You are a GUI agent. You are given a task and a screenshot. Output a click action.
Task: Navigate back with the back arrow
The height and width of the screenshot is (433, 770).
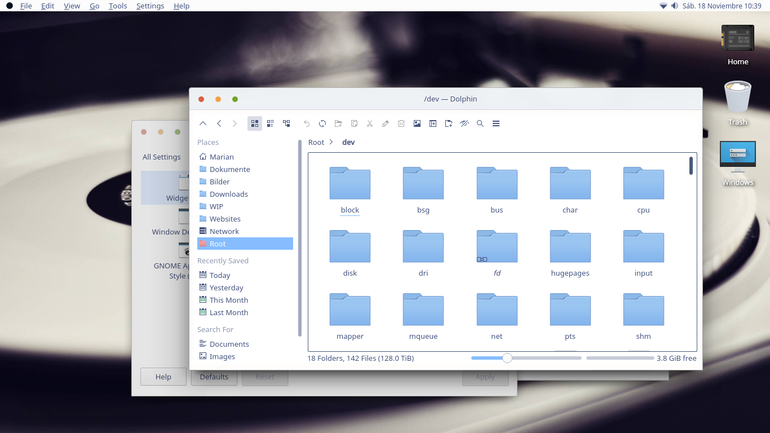[219, 124]
